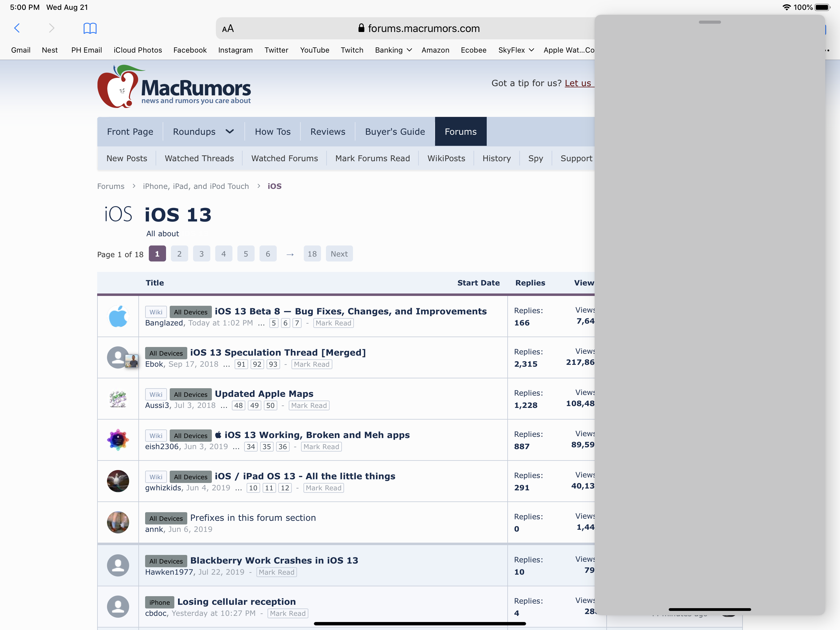Viewport: 840px width, 630px height.
Task: Open the Watched Threads menu item
Action: (x=199, y=158)
